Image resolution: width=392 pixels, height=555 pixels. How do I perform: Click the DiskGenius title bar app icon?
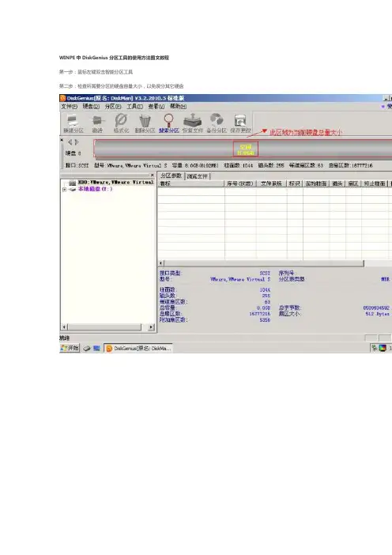[x=63, y=98]
